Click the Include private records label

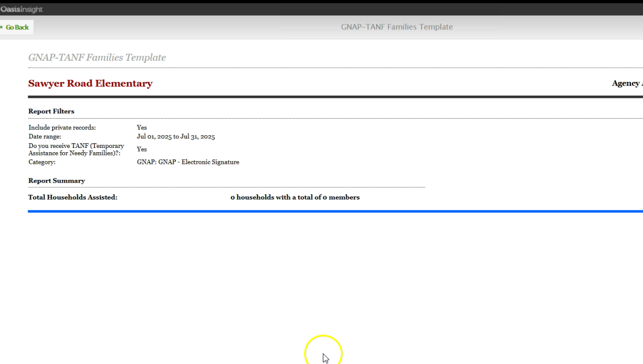pyautogui.click(x=62, y=128)
